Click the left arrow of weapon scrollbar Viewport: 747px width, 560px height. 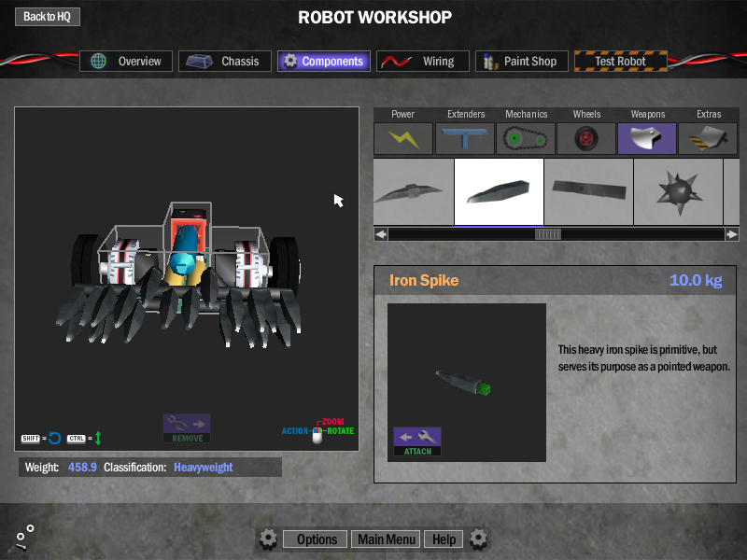[381, 234]
